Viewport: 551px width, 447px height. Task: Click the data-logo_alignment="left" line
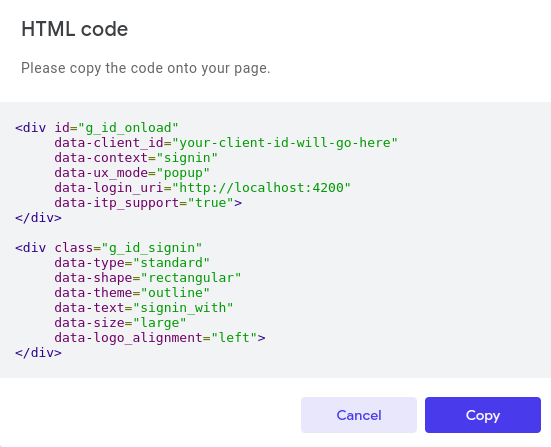point(160,338)
